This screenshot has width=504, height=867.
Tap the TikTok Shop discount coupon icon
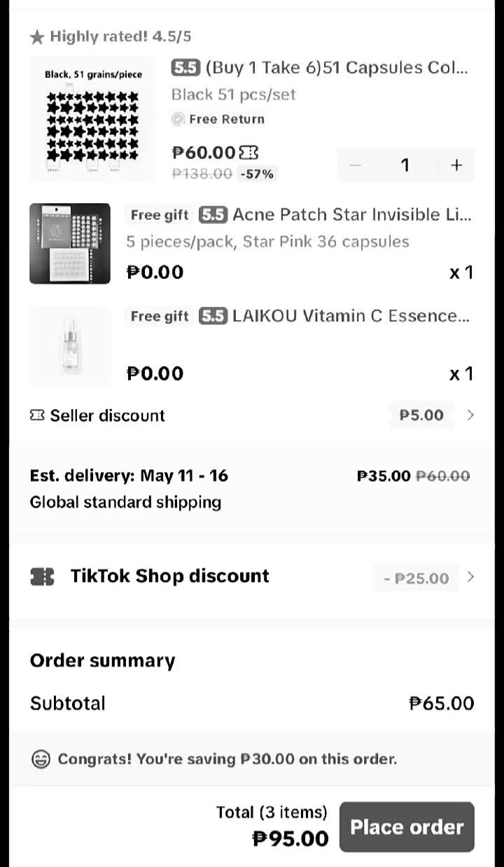click(43, 576)
